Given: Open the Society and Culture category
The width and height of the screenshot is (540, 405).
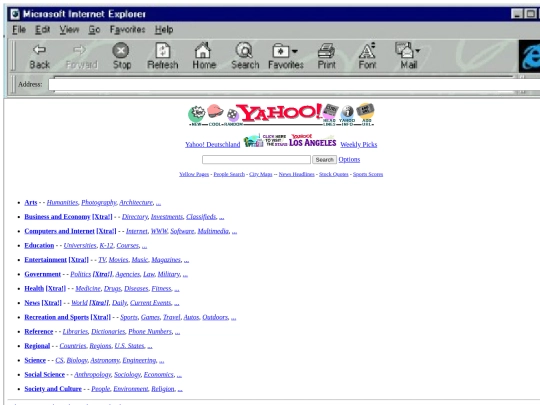Looking at the screenshot, I should tap(53, 389).
